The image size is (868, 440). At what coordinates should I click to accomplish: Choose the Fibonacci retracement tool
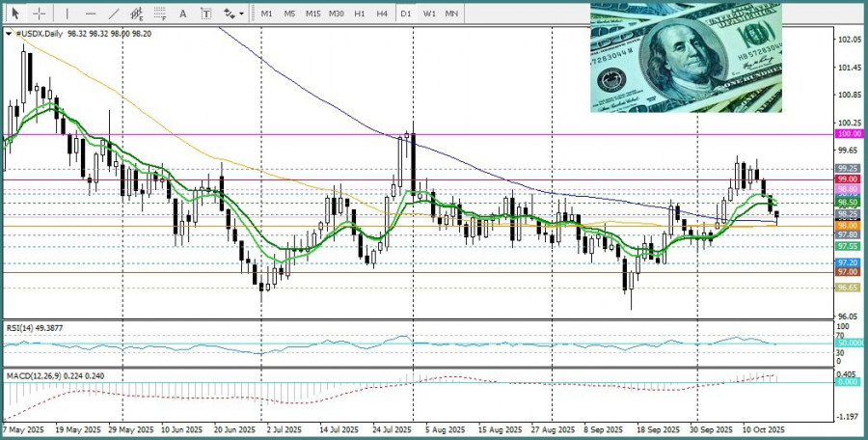coord(161,14)
